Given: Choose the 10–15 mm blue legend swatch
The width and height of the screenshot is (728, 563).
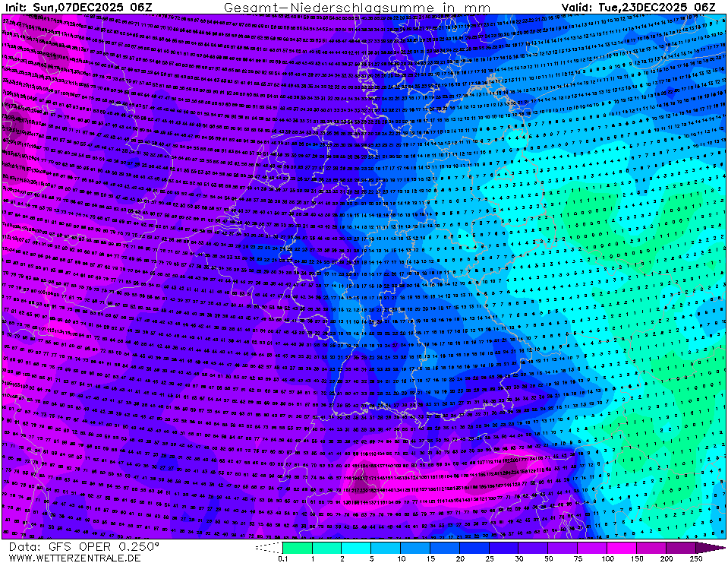Looking at the screenshot, I should point(415,547).
